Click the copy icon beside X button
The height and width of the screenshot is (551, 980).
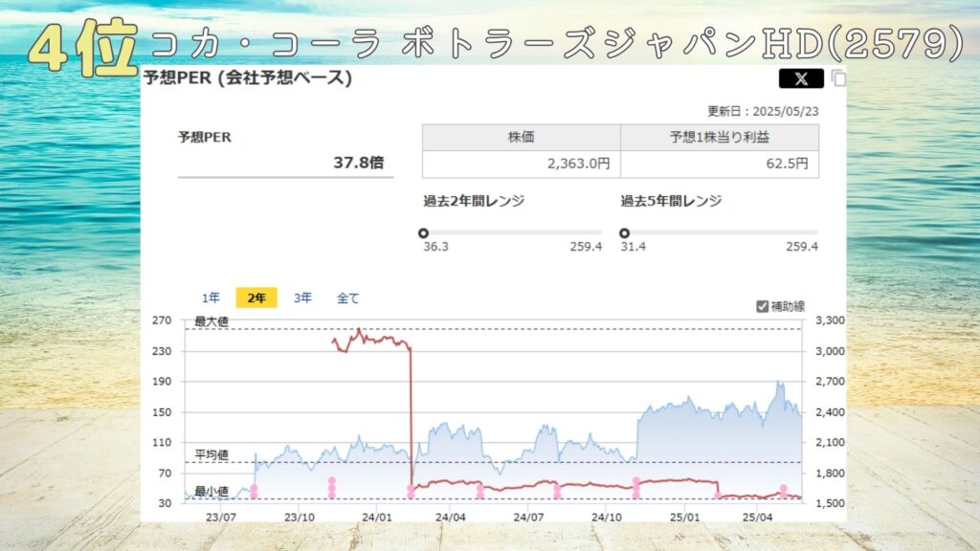tap(838, 78)
